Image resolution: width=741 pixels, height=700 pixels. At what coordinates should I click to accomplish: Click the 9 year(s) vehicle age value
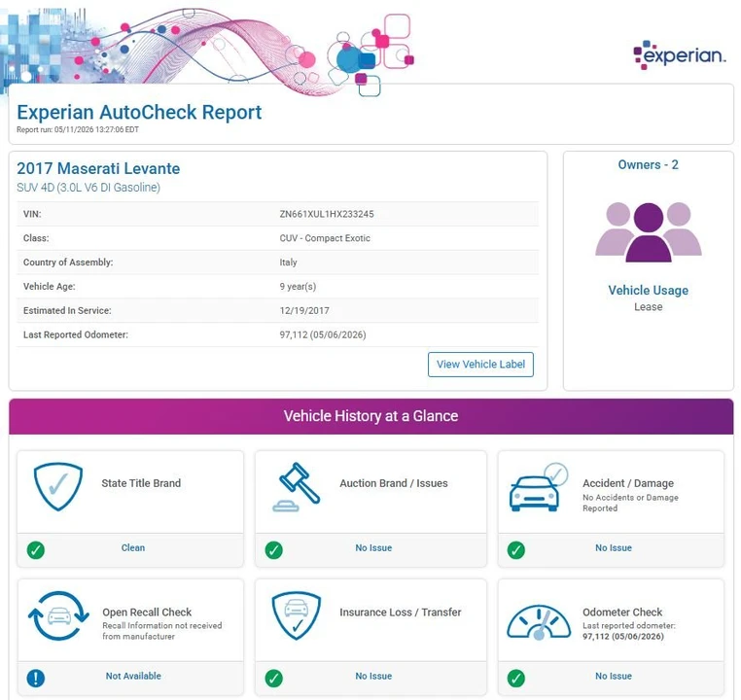point(298,286)
